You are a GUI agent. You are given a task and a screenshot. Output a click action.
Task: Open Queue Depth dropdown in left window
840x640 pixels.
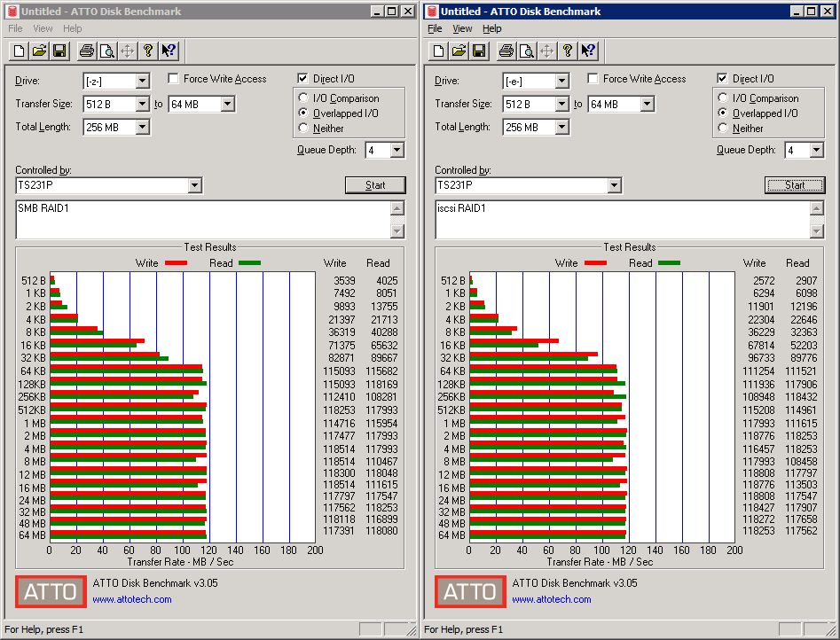click(x=396, y=150)
